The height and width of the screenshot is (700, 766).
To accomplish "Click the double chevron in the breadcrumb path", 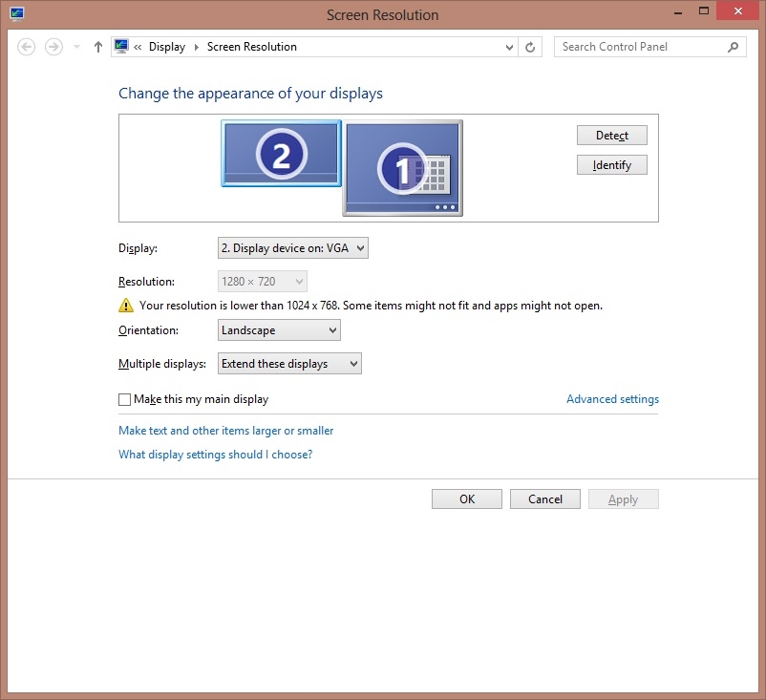I will [x=138, y=47].
